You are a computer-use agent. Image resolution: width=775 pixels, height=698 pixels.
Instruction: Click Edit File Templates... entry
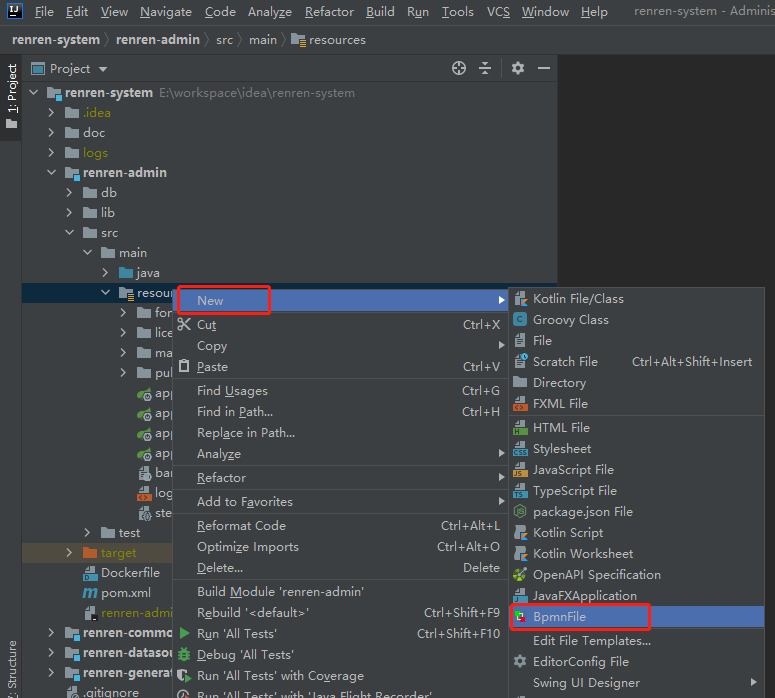(x=637, y=641)
